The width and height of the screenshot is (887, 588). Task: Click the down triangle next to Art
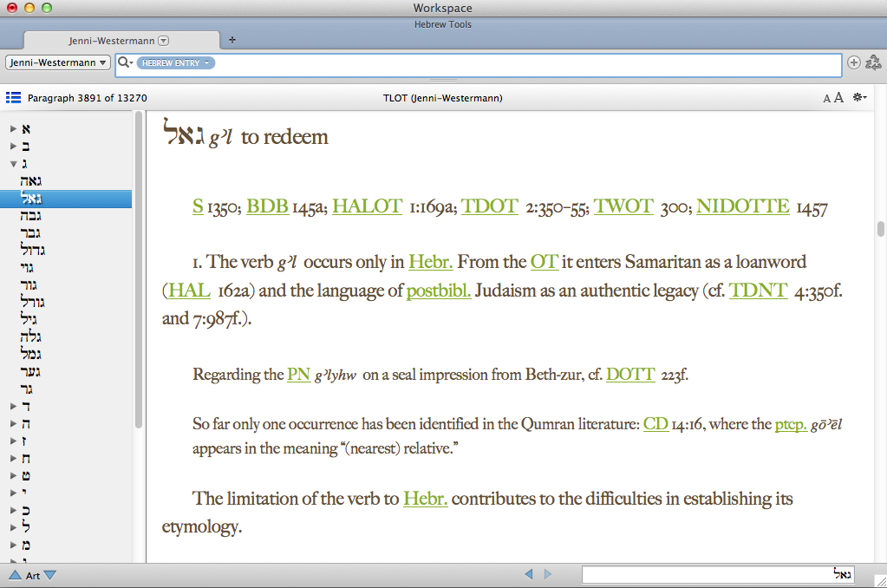49,575
